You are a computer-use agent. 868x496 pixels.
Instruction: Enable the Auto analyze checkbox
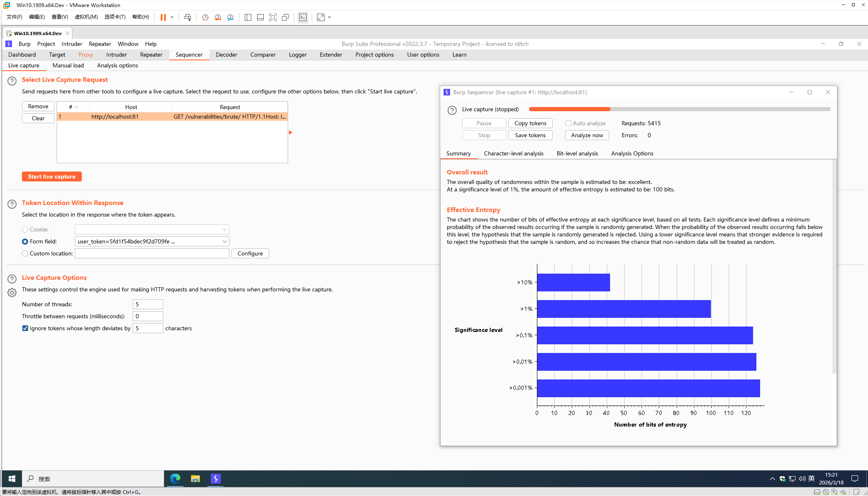point(568,123)
